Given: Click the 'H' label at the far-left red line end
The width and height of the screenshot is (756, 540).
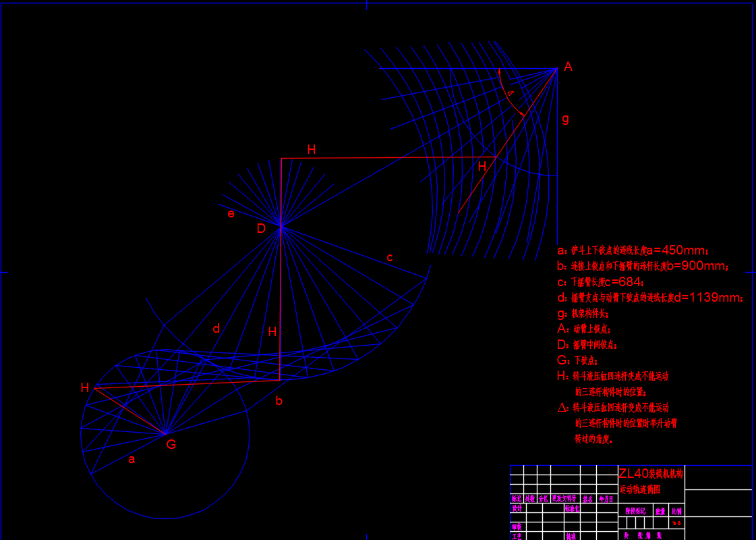Looking at the screenshot, I should tap(85, 387).
